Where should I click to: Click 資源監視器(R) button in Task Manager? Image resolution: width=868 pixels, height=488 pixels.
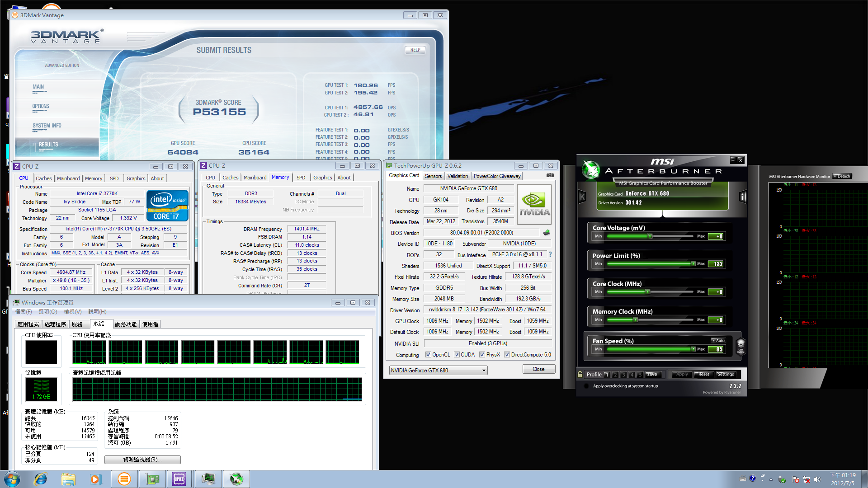point(142,460)
